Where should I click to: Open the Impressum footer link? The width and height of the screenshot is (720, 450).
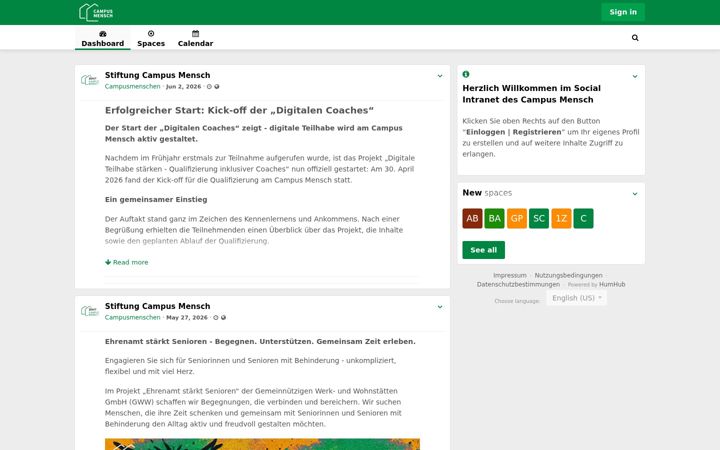tap(510, 276)
